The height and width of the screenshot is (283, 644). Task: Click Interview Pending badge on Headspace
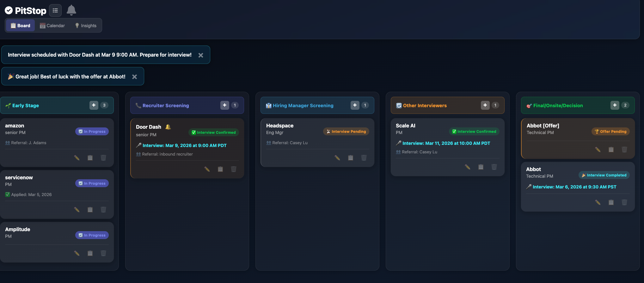pyautogui.click(x=346, y=132)
